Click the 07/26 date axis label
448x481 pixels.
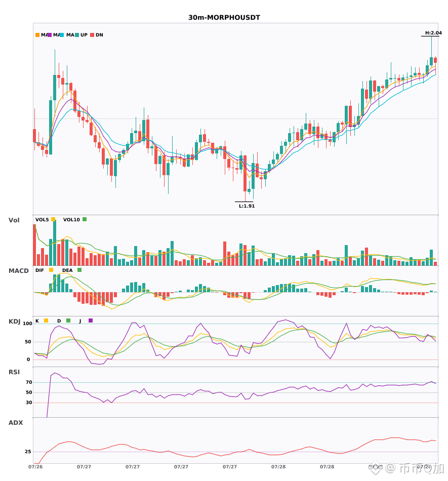click(x=35, y=467)
